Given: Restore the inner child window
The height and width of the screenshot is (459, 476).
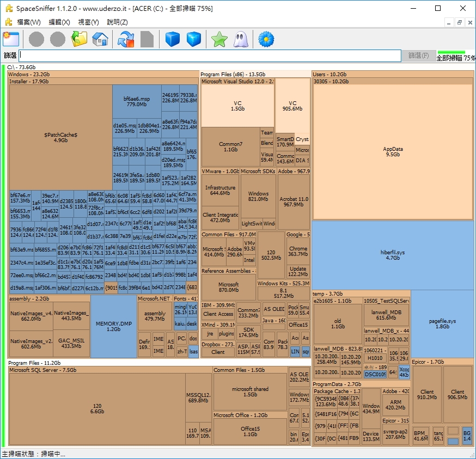Looking at the screenshot, I should point(459,22).
